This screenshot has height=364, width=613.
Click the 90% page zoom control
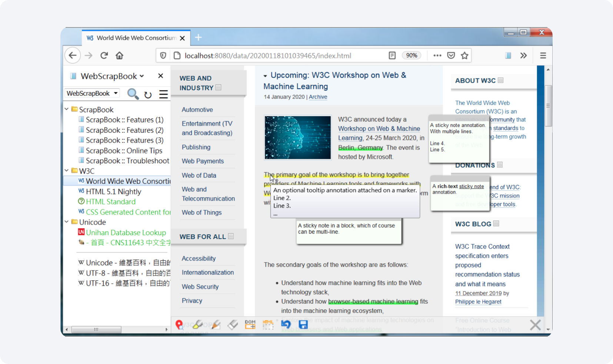tap(412, 55)
